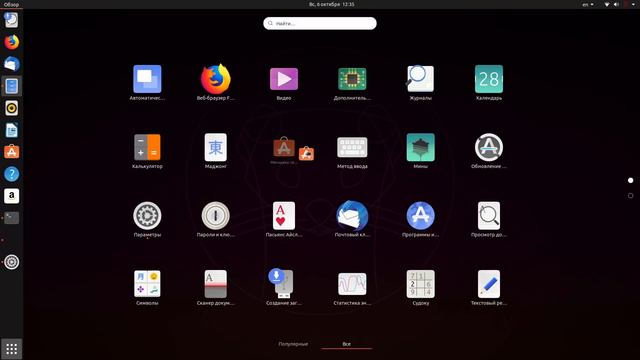Toggle the Show Applications grid button
This screenshot has height=360, width=640.
(x=11, y=349)
